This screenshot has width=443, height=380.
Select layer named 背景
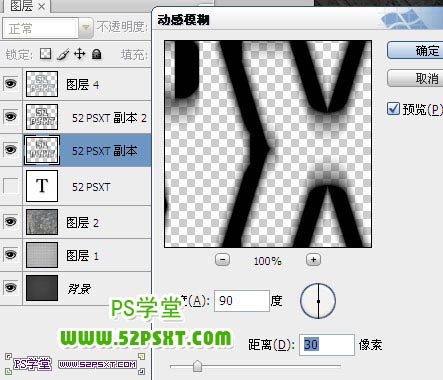(x=79, y=289)
